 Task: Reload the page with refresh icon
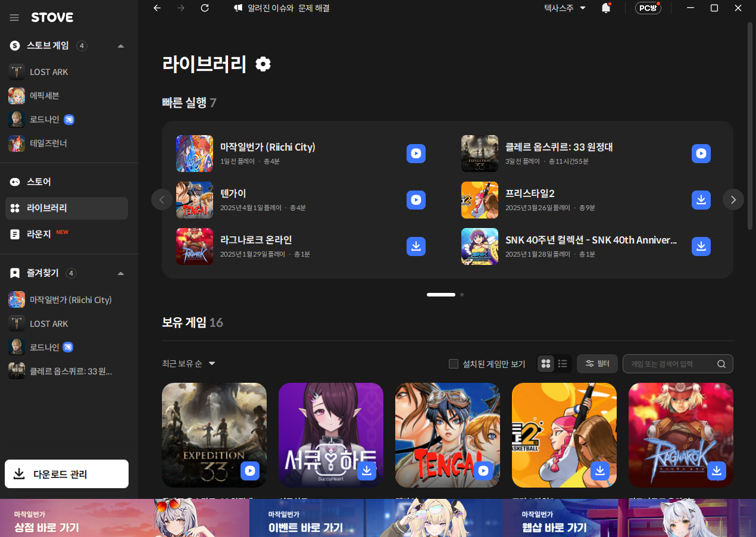tap(205, 8)
